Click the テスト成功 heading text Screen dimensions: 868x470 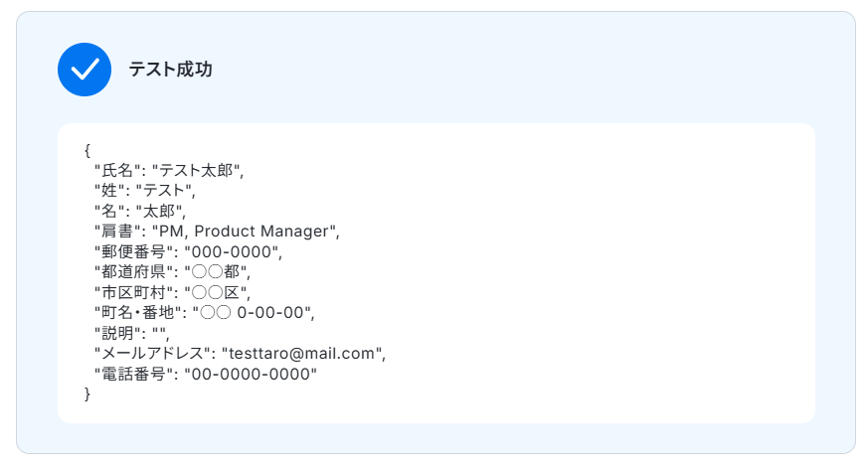pyautogui.click(x=170, y=70)
